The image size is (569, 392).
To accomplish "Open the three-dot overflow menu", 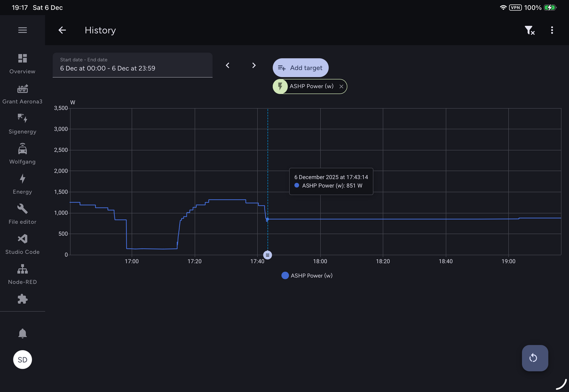I will [x=552, y=30].
